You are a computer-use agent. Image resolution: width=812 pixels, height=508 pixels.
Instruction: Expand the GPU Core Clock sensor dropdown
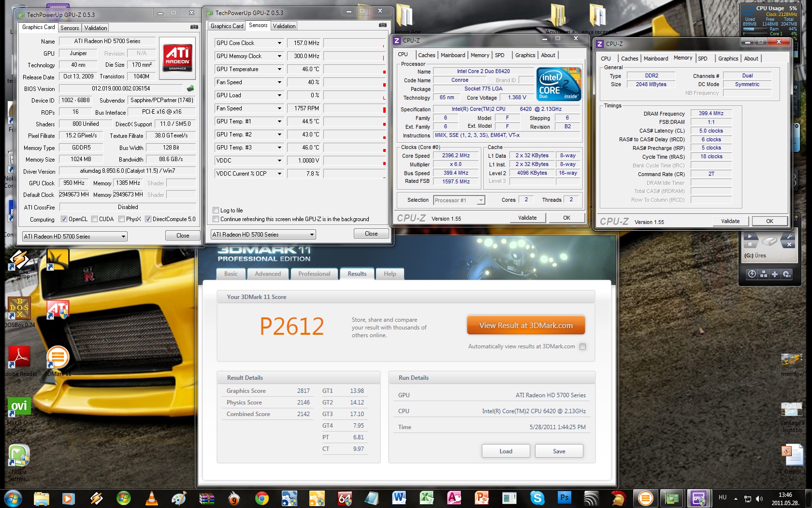click(279, 43)
